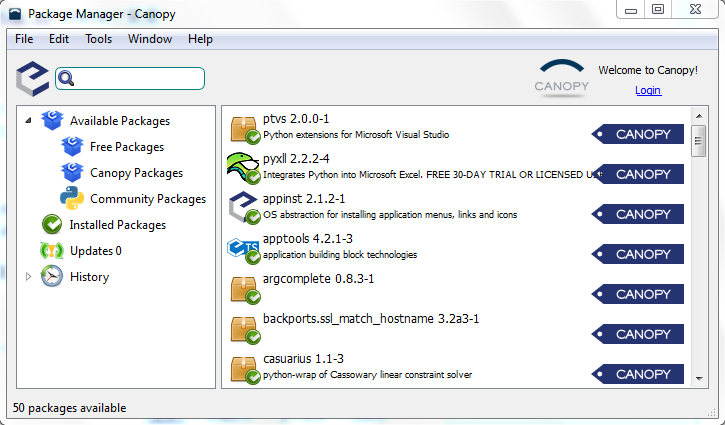Select the ptvs 2.0.0-1 package title

click(x=296, y=119)
